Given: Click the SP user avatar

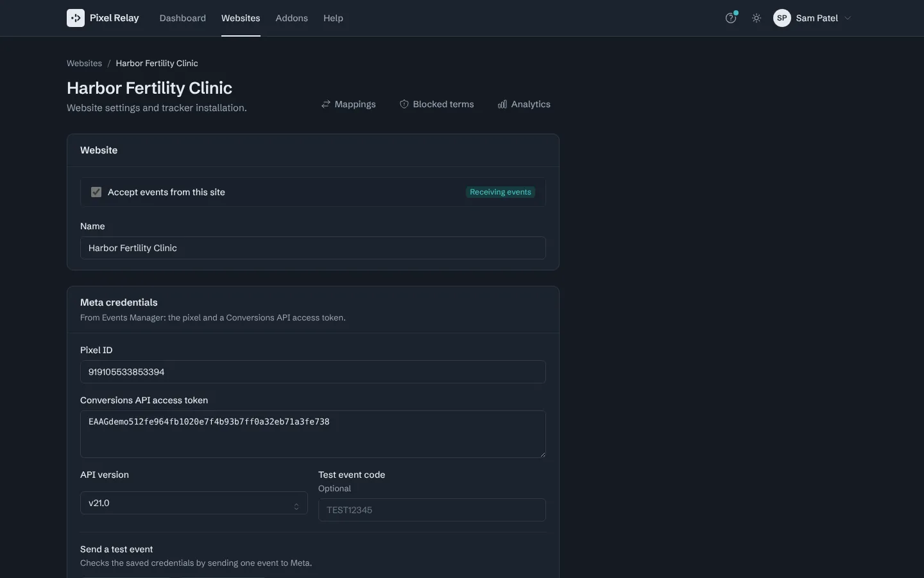Looking at the screenshot, I should (782, 18).
